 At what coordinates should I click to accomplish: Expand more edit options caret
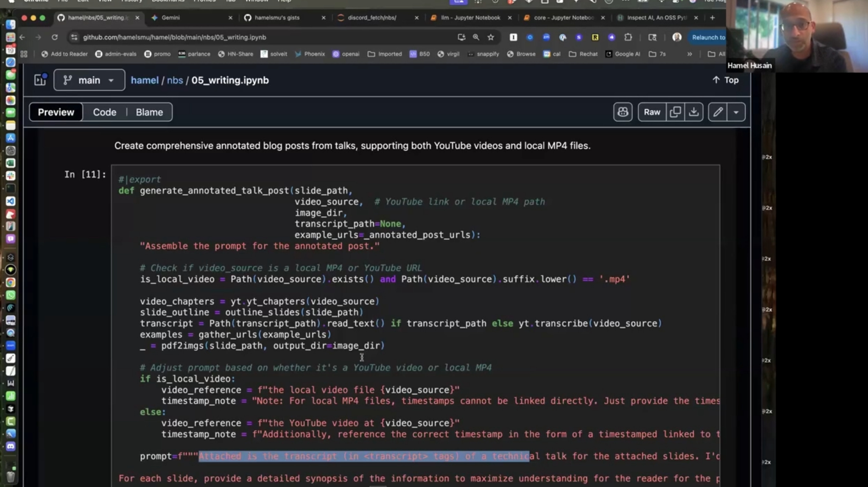[736, 112]
